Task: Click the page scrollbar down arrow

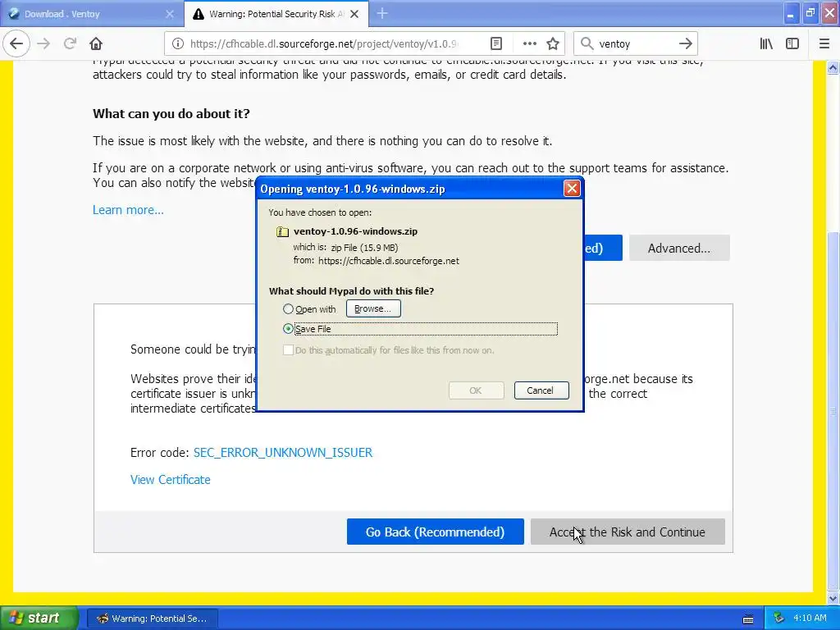Action: pos(833,598)
